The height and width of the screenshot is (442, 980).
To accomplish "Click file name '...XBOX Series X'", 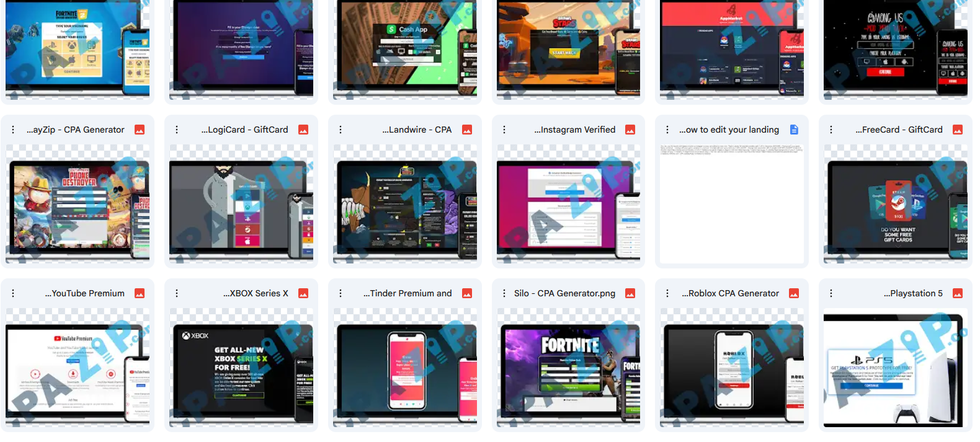I will (x=256, y=293).
